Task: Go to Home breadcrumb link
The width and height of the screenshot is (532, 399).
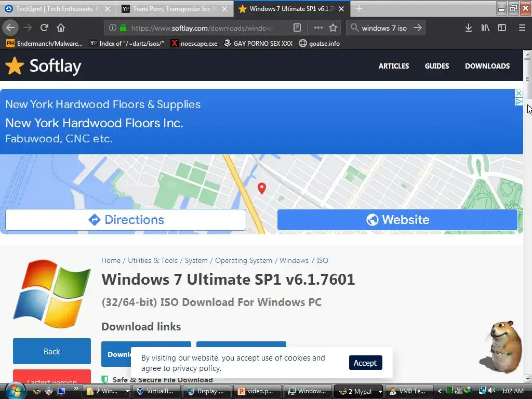Action: [x=111, y=261]
